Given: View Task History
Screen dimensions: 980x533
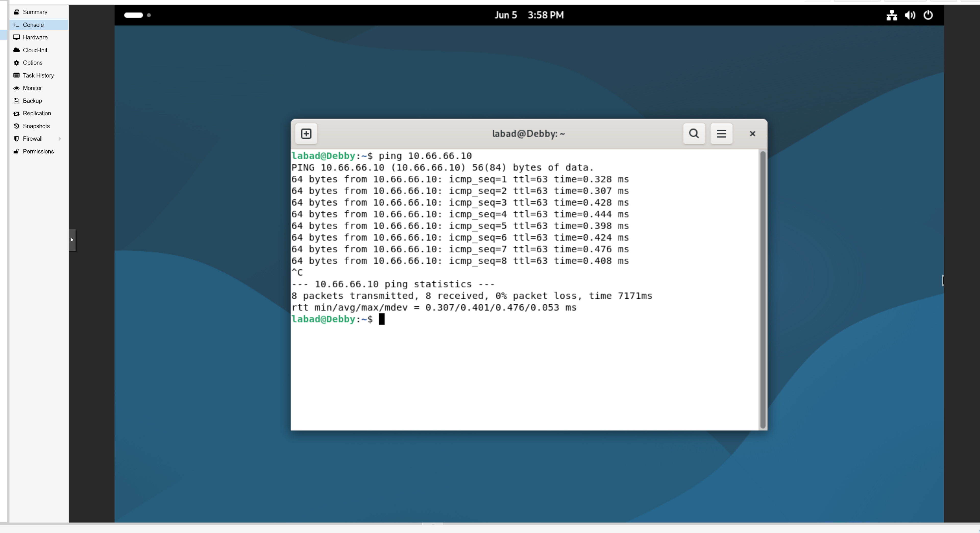Looking at the screenshot, I should (x=39, y=75).
